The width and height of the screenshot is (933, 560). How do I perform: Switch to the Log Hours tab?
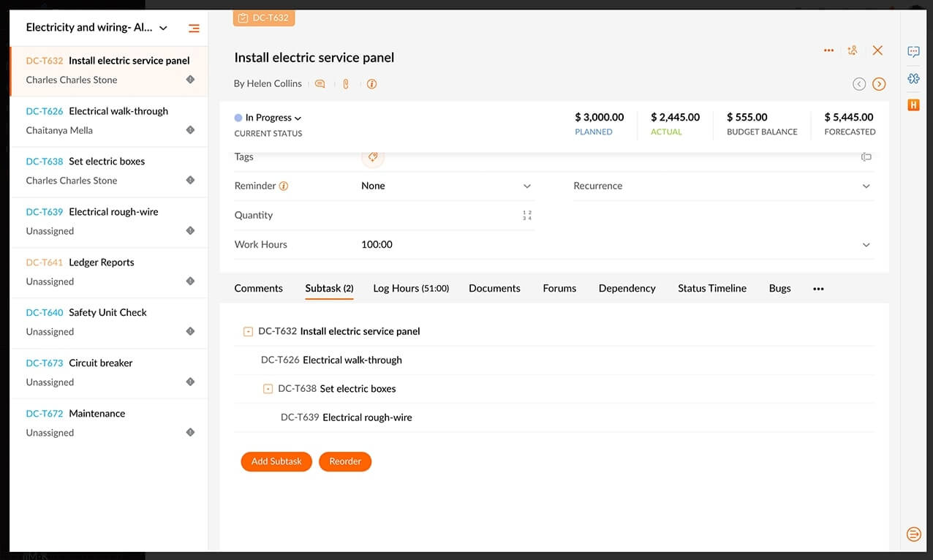click(410, 288)
